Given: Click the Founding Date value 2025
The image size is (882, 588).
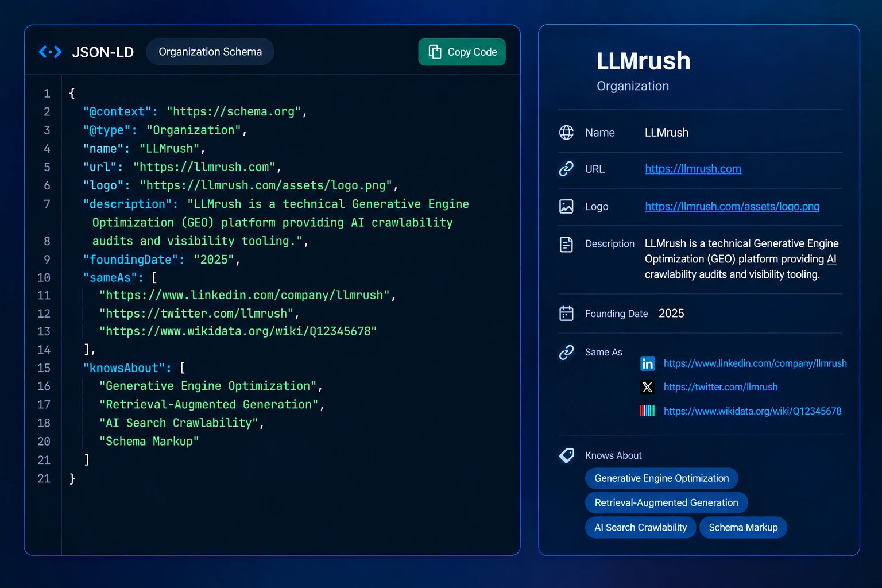Looking at the screenshot, I should tap(671, 314).
